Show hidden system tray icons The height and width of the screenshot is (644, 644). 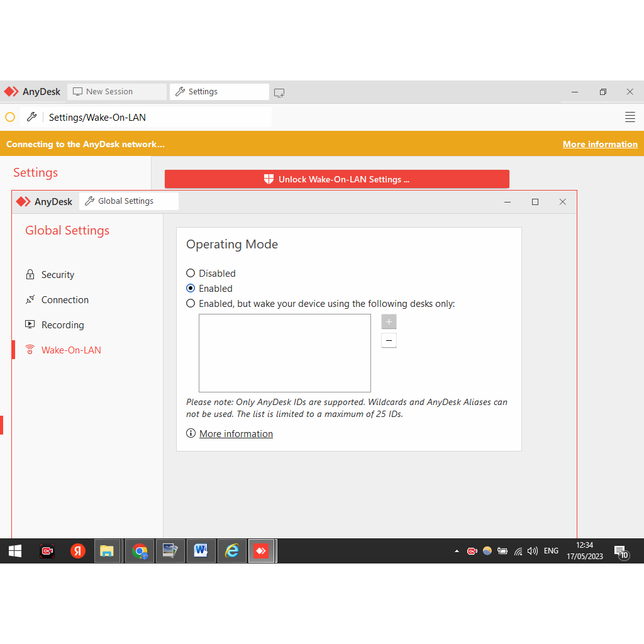457,551
